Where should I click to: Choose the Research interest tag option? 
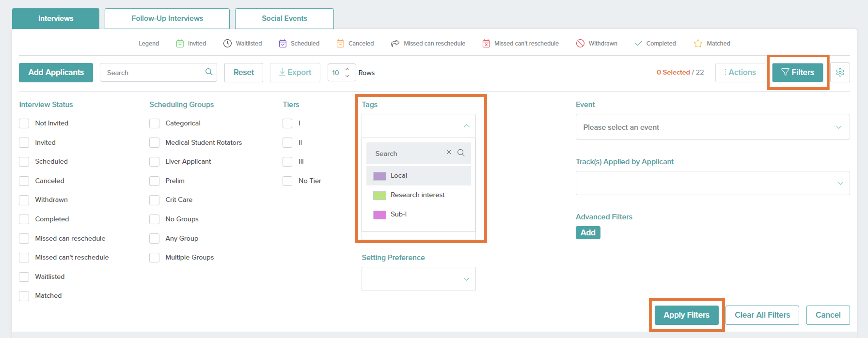click(418, 195)
